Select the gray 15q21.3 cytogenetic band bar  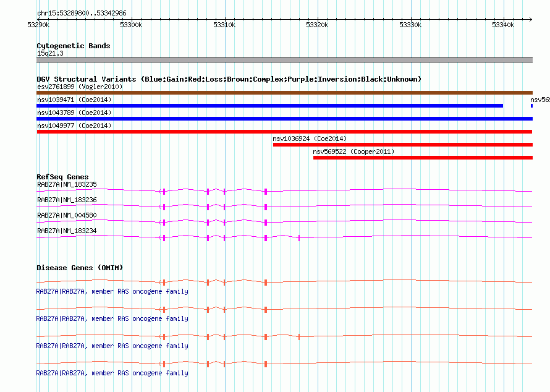(x=284, y=60)
